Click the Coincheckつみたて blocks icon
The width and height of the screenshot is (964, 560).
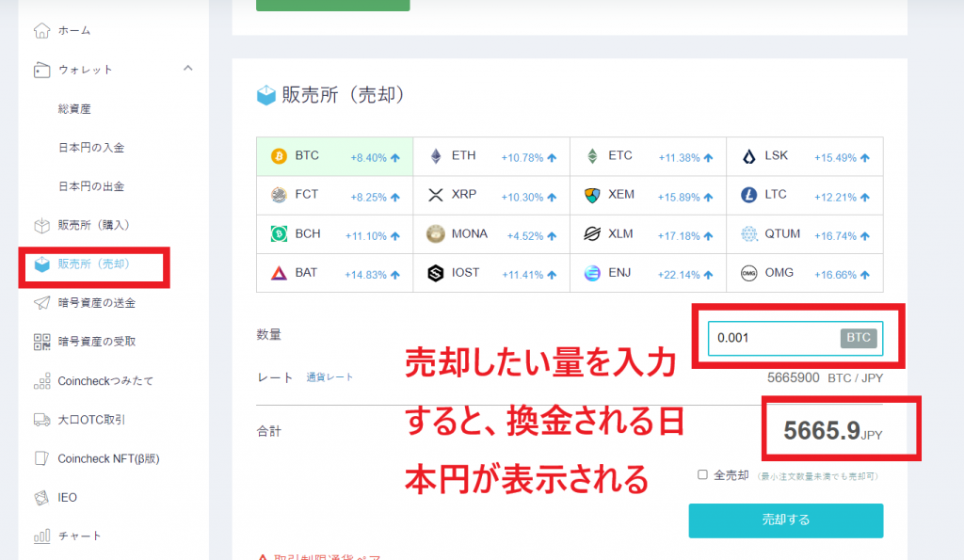(x=41, y=381)
